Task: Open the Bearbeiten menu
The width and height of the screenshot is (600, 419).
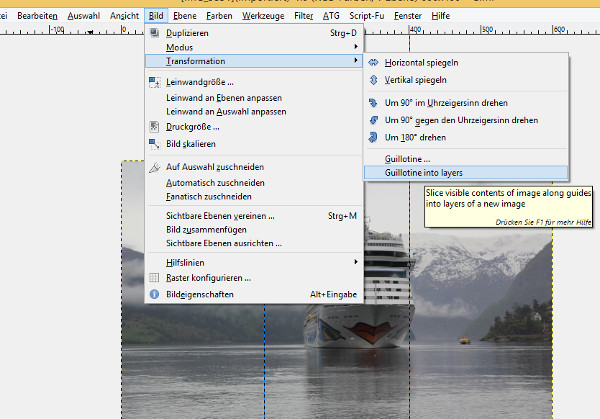Action: (x=37, y=16)
